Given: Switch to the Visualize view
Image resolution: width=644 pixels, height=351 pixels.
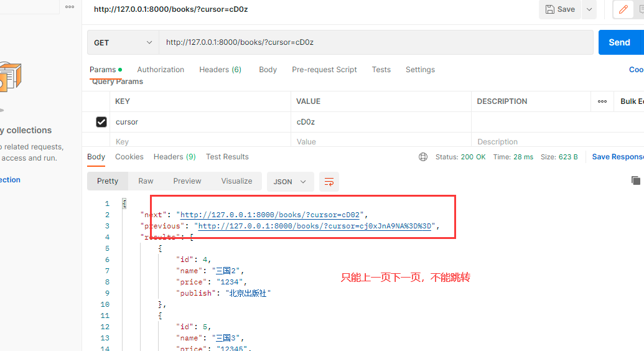Looking at the screenshot, I should coord(236,181).
